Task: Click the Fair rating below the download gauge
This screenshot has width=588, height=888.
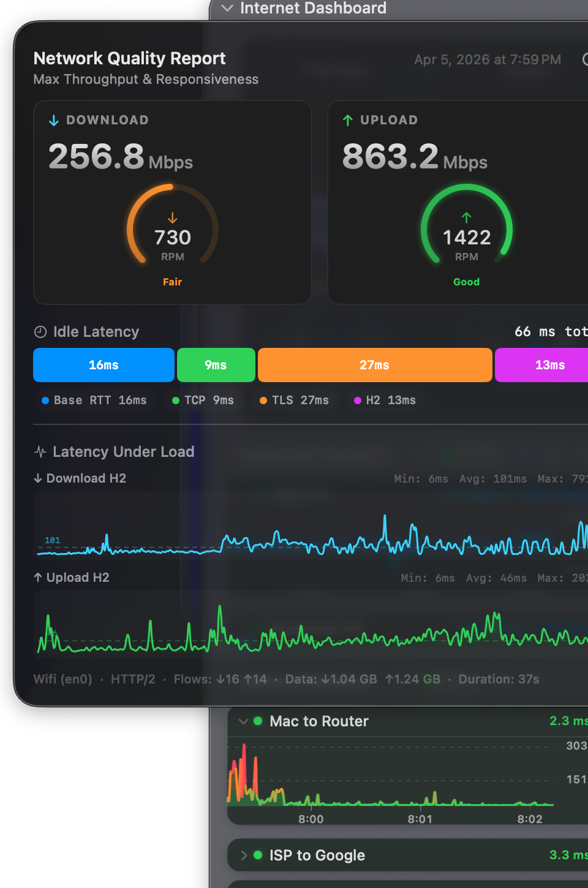Action: (173, 282)
